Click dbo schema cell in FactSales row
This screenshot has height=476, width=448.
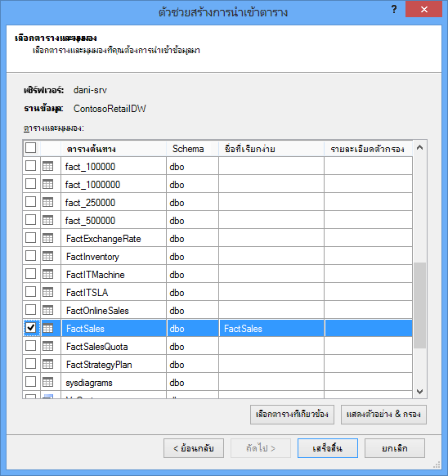point(192,328)
